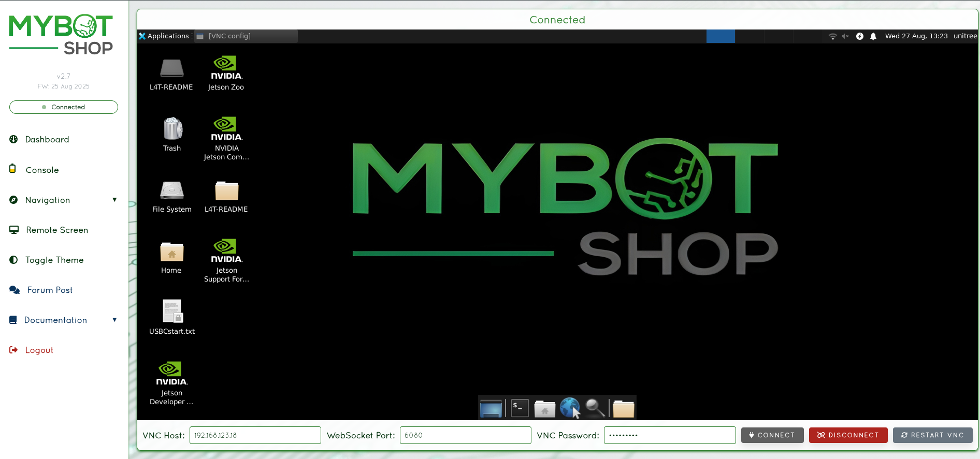Click the VNC Host input field
980x459 pixels.
pyautogui.click(x=255, y=435)
